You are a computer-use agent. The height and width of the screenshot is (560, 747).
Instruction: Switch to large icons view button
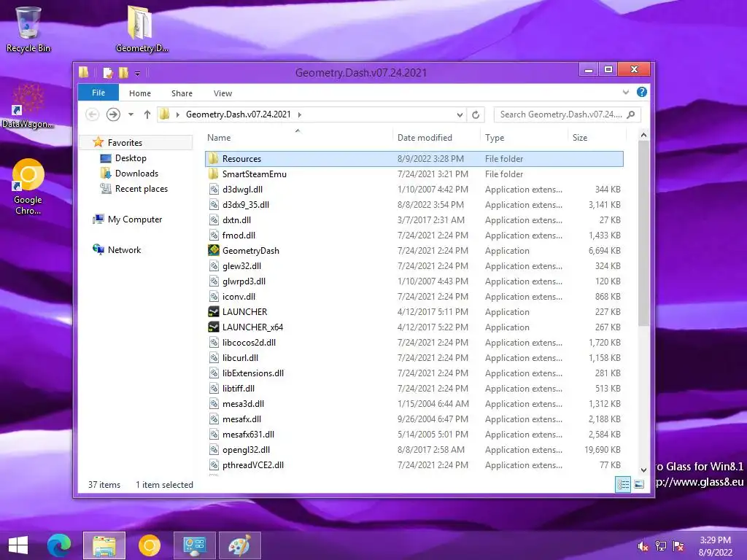pos(639,485)
